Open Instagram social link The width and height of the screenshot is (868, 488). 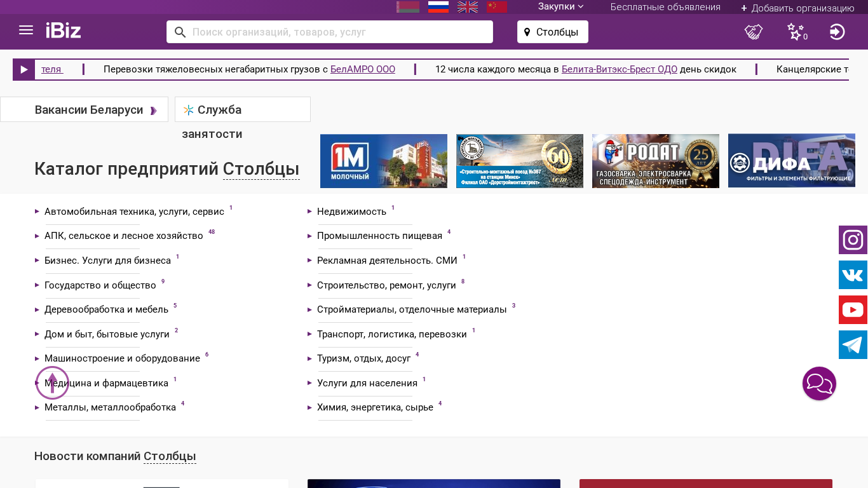853,240
